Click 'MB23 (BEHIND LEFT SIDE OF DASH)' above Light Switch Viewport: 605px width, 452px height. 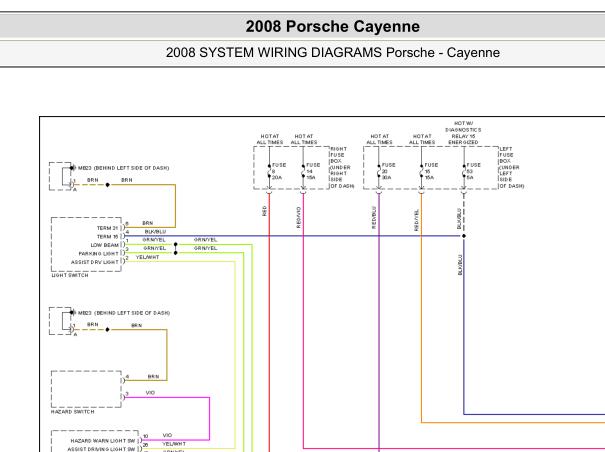123,168
